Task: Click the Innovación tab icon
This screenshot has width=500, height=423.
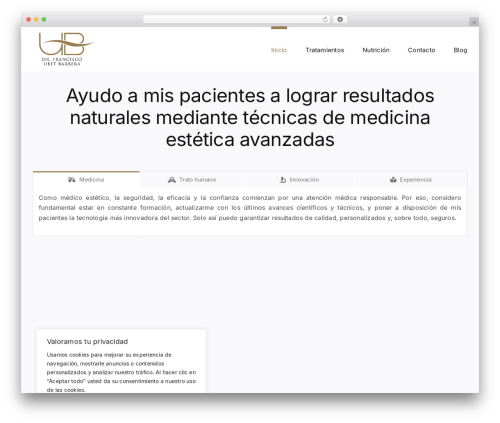Action: click(283, 180)
